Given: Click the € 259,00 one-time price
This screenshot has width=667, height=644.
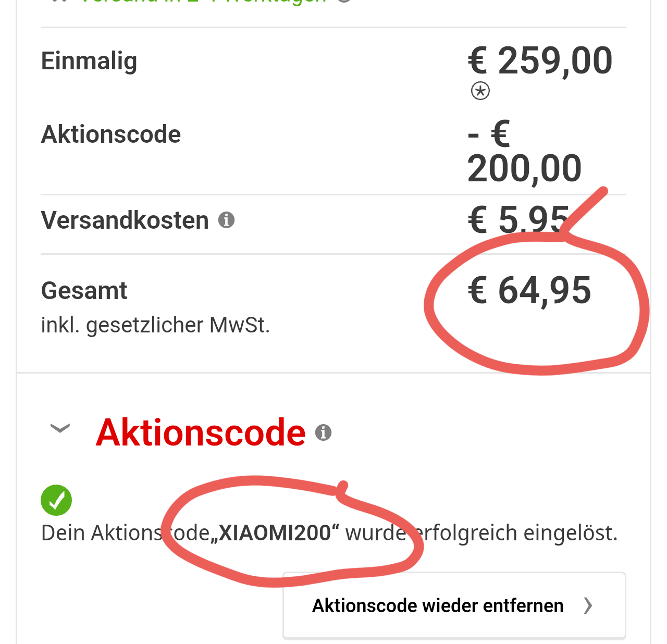Looking at the screenshot, I should click(x=540, y=61).
